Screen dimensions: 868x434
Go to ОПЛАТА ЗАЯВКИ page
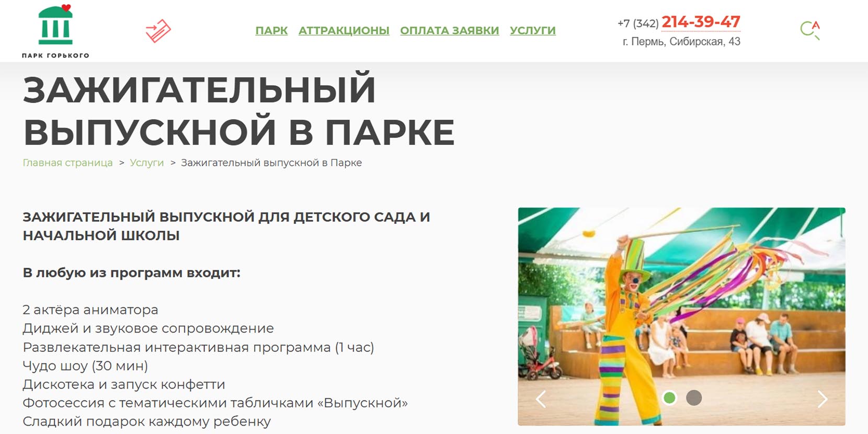(450, 31)
